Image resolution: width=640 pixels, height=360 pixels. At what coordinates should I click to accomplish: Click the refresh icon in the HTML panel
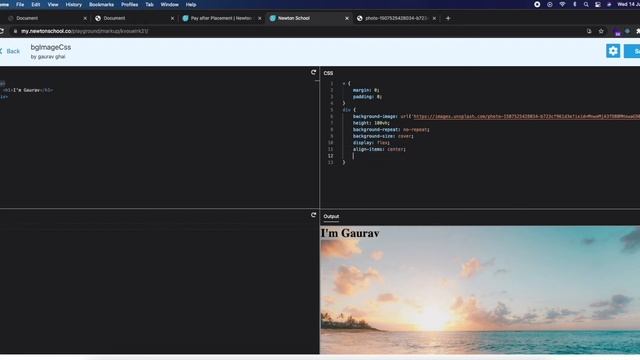(313, 72)
